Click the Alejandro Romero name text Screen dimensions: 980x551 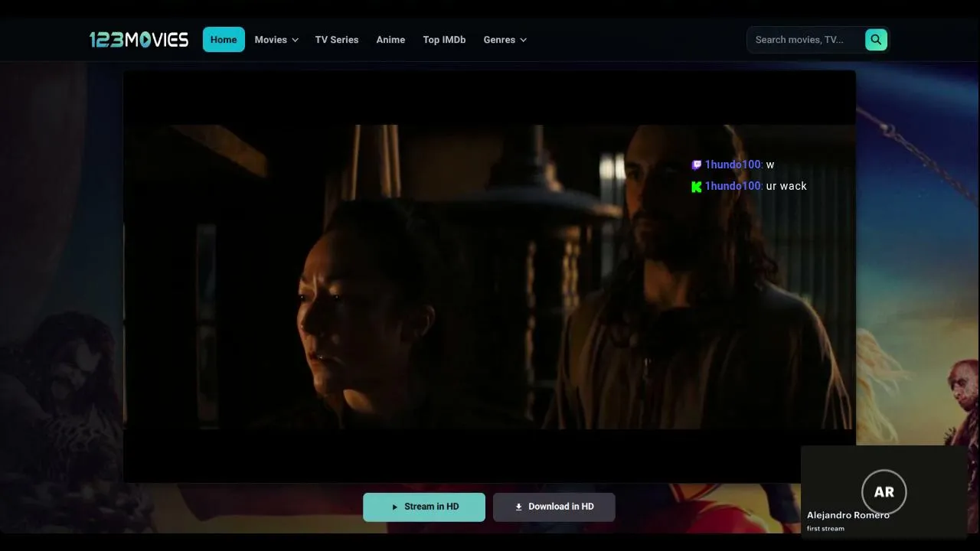[848, 515]
